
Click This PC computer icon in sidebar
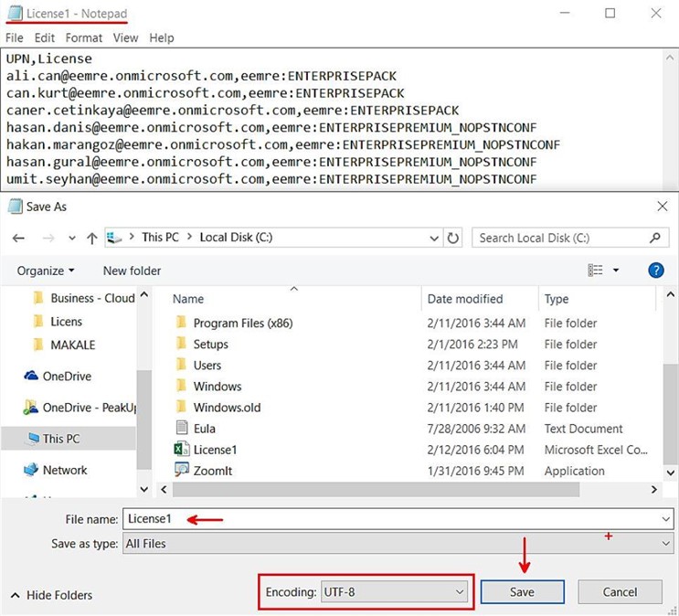pyautogui.click(x=33, y=439)
